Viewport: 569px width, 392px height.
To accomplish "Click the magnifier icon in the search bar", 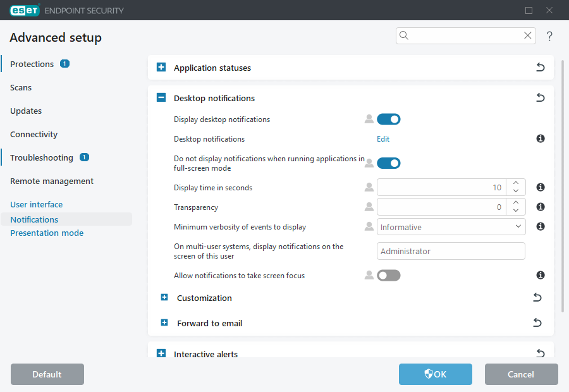I will tap(404, 35).
